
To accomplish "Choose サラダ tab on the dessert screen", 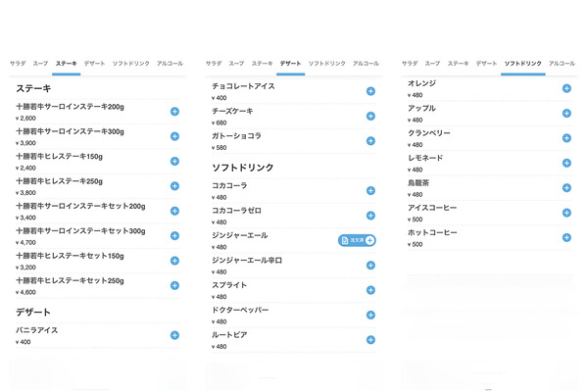I will 214,64.
